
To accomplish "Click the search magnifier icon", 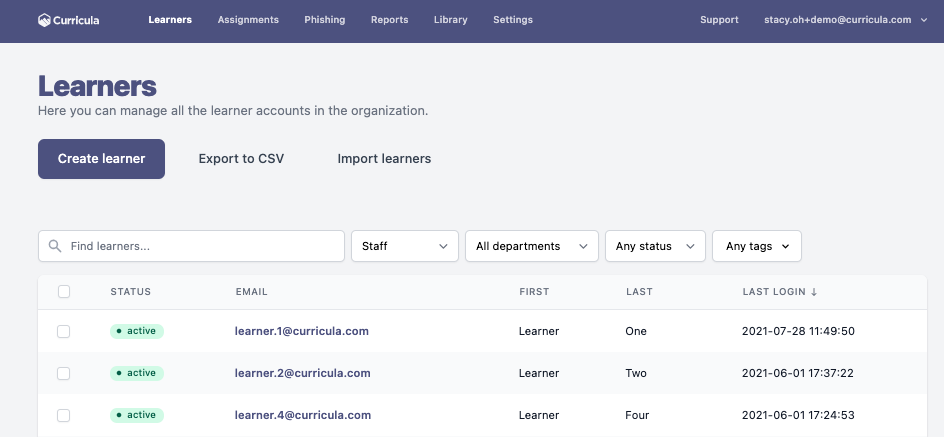I will point(55,246).
